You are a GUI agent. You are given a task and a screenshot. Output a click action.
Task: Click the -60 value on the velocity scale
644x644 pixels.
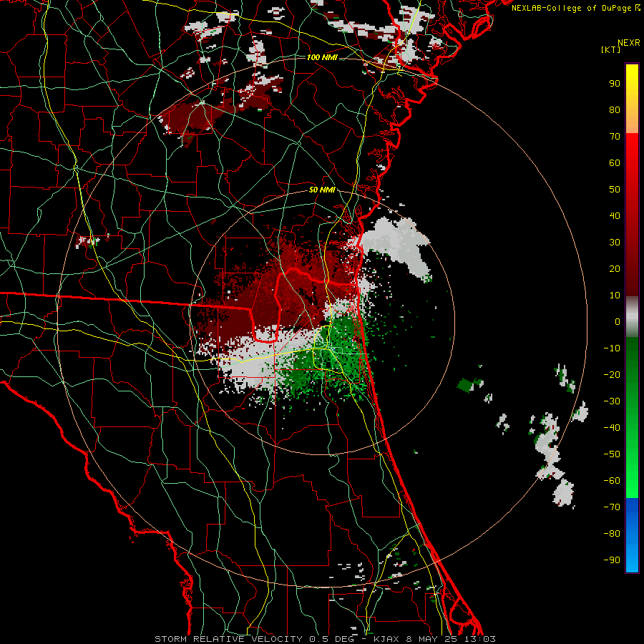612,481
